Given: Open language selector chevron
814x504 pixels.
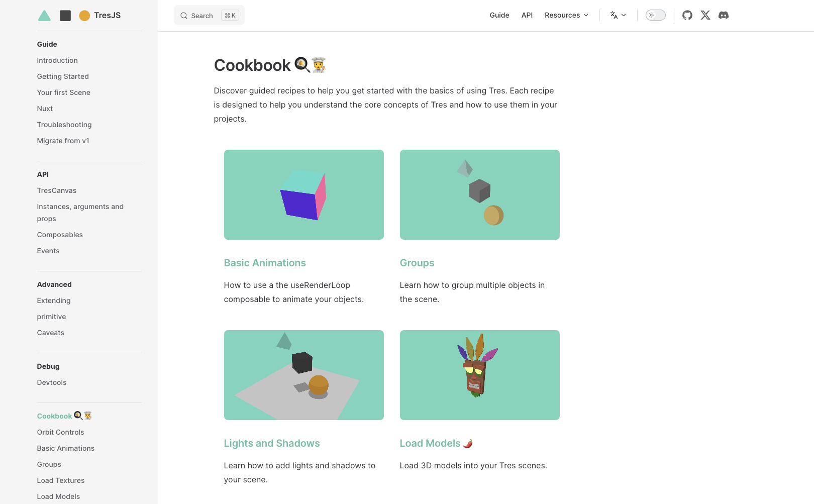Looking at the screenshot, I should 624,15.
